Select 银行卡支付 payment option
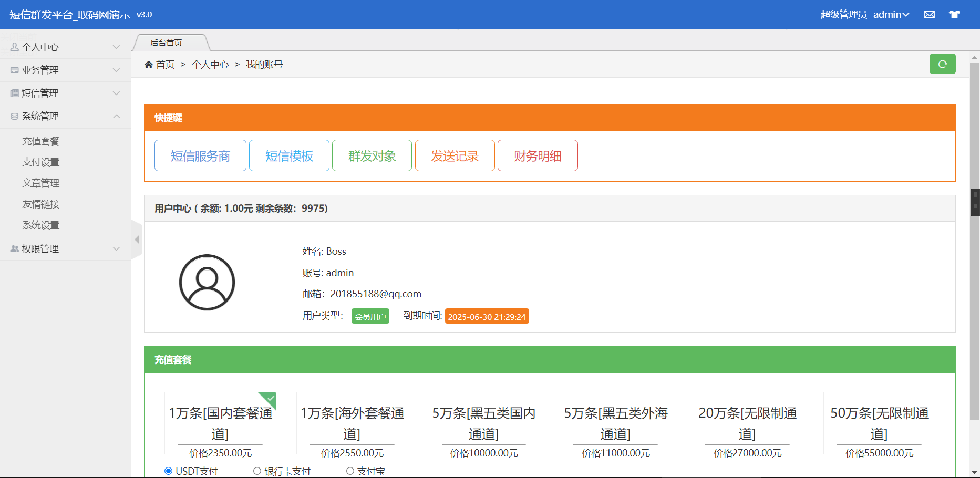980x478 pixels. point(257,471)
